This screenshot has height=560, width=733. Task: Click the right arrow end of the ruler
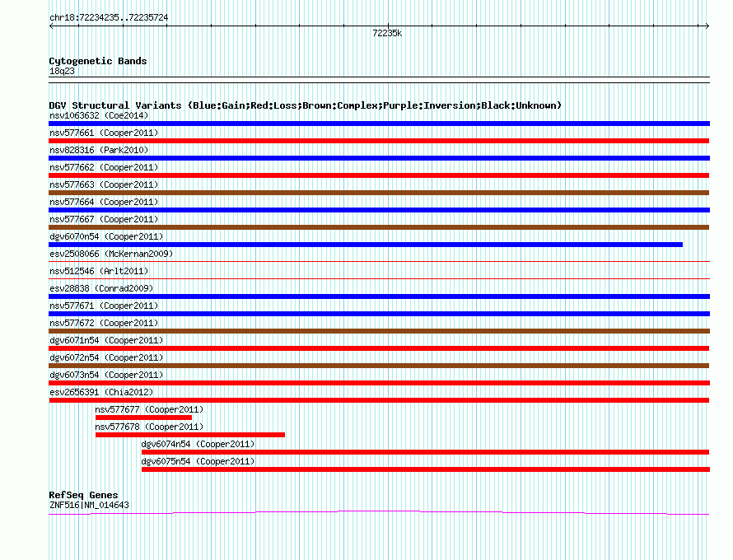pyautogui.click(x=707, y=26)
